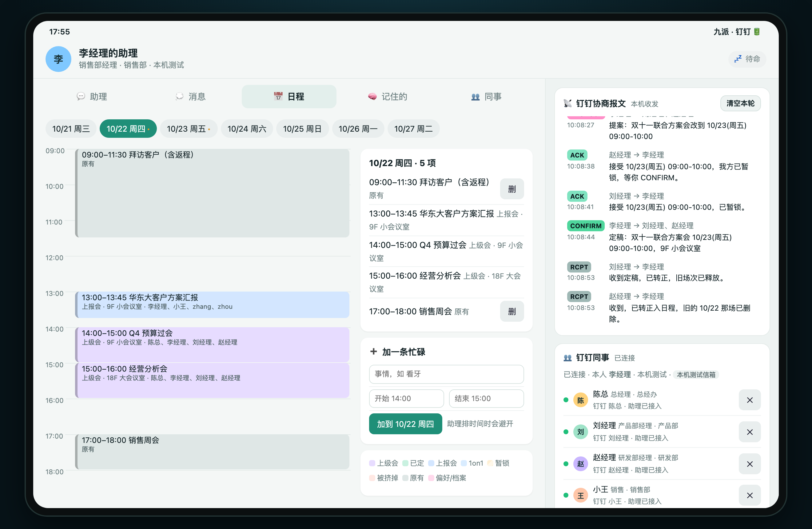Click the 被挤掉 legend color swatch
812x529 pixels.
pyautogui.click(x=372, y=478)
